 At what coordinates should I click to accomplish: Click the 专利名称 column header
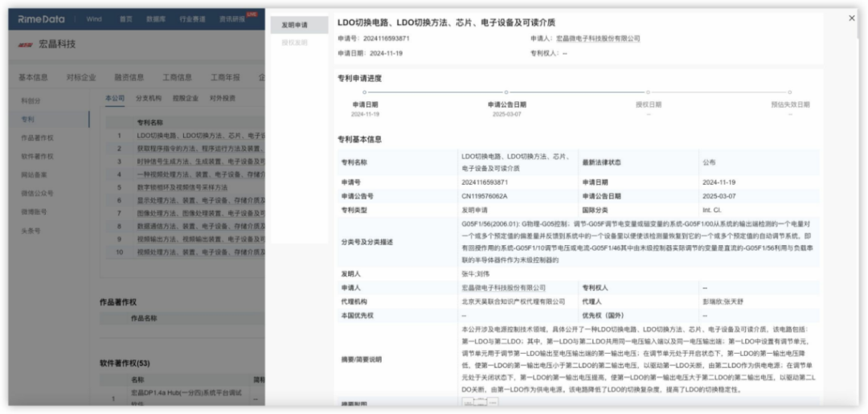149,122
